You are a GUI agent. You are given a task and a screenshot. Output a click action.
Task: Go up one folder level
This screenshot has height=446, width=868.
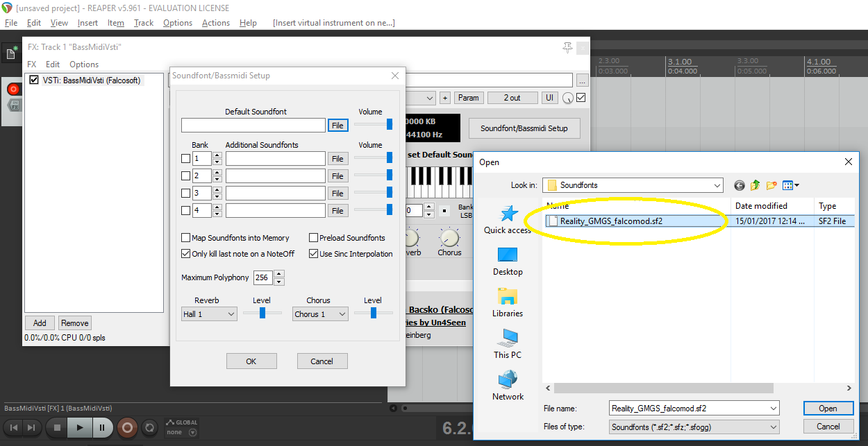tap(755, 185)
